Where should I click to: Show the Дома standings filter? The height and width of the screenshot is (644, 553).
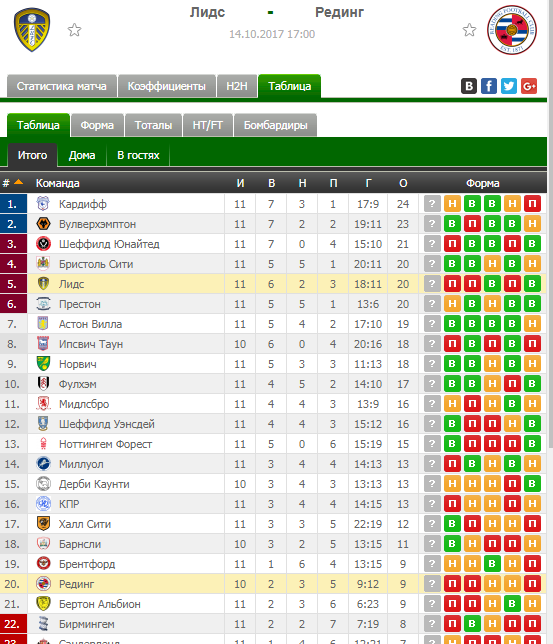tap(82, 155)
